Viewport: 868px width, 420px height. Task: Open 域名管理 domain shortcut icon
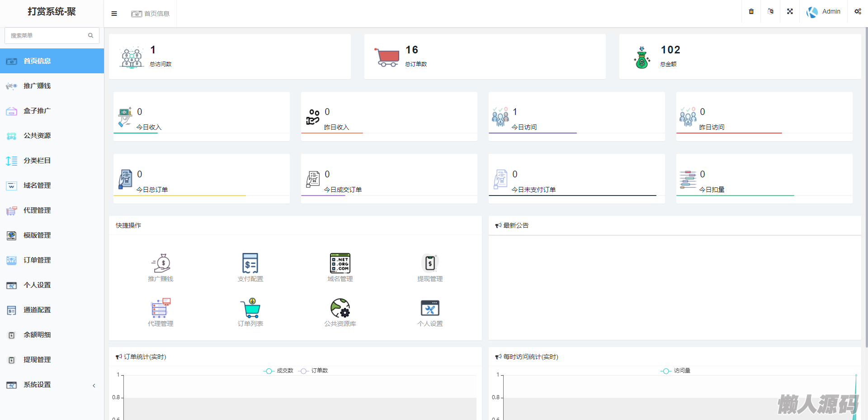click(x=340, y=263)
